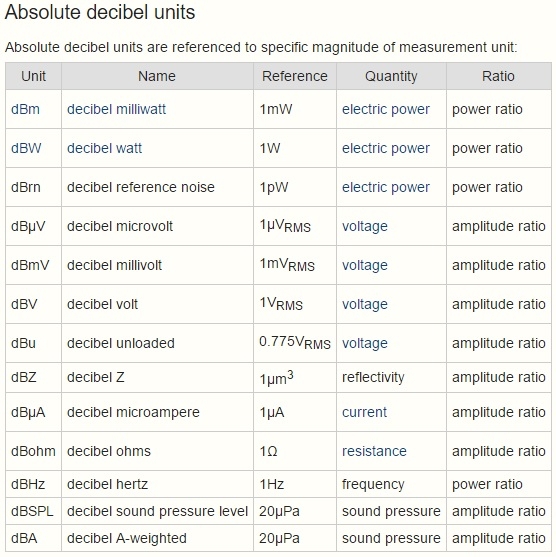Click voltage link in dBmV row
The height and width of the screenshot is (557, 556).
click(x=365, y=266)
